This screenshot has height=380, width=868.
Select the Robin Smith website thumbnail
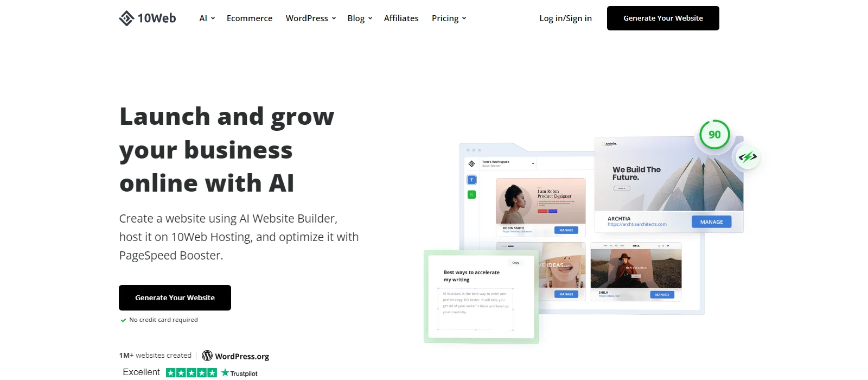(540, 201)
